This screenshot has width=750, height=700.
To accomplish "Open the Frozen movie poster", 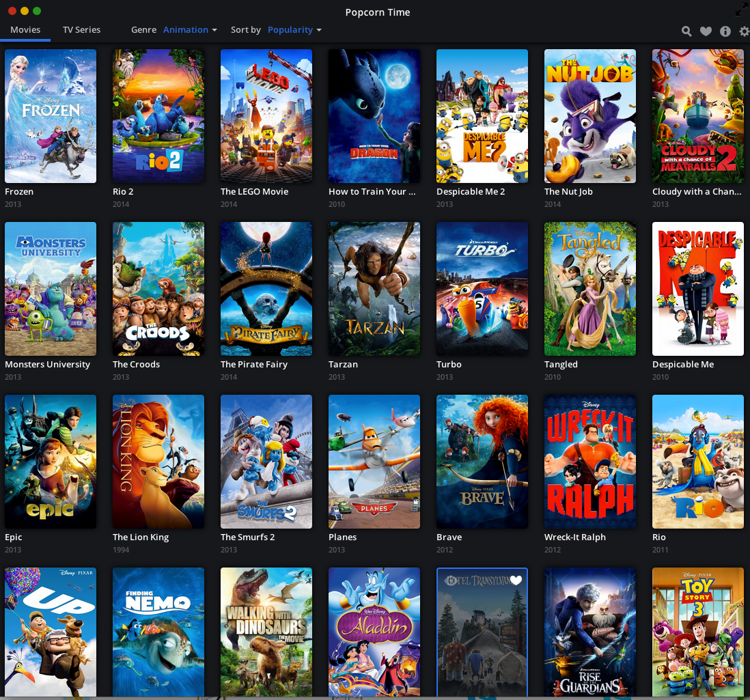I will (51, 116).
